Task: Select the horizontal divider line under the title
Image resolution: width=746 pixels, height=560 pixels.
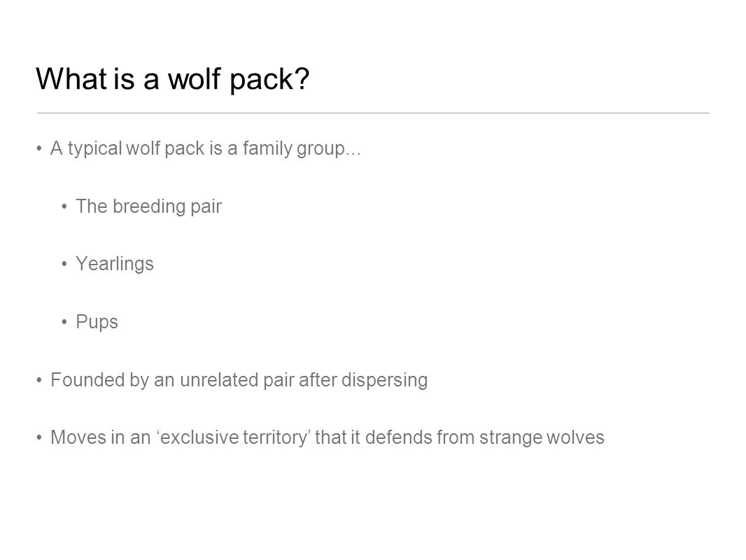Action: (373, 113)
